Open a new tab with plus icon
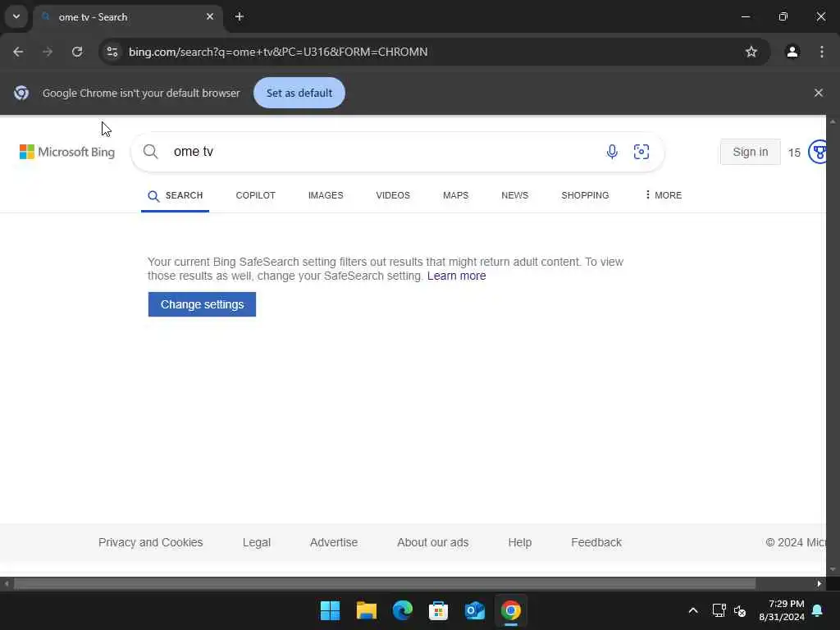 240,16
